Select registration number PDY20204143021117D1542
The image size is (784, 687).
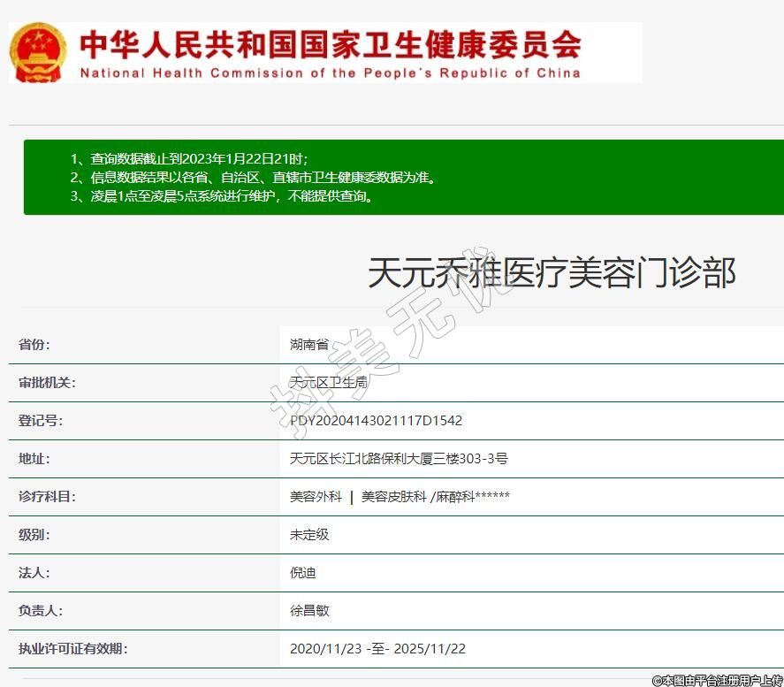pyautogui.click(x=376, y=421)
